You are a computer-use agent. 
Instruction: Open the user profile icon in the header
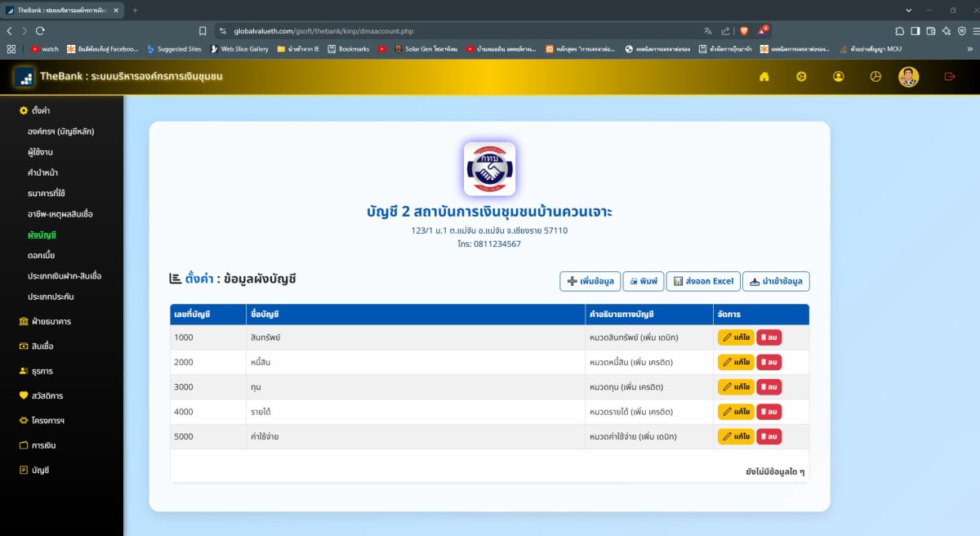(x=839, y=77)
